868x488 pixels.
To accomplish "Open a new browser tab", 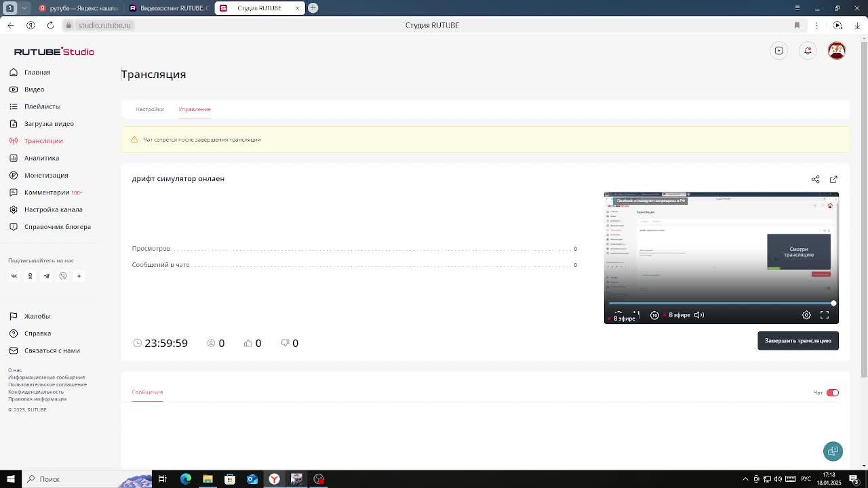I will coord(313,8).
